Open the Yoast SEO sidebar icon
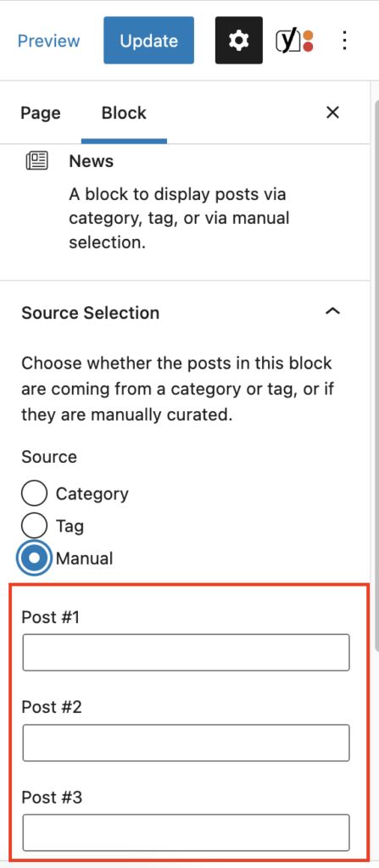Screen dimensions: 379x868 295,41
